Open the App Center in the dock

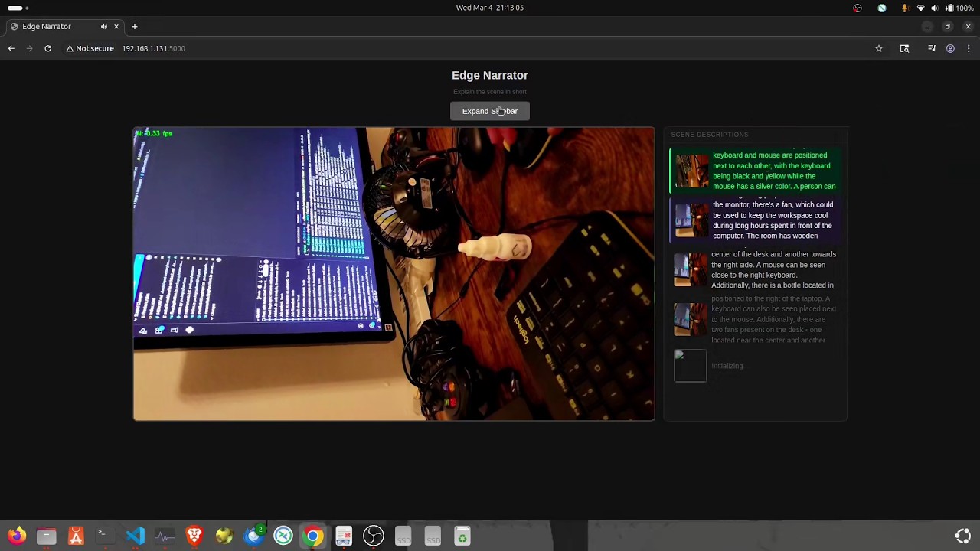click(76, 536)
